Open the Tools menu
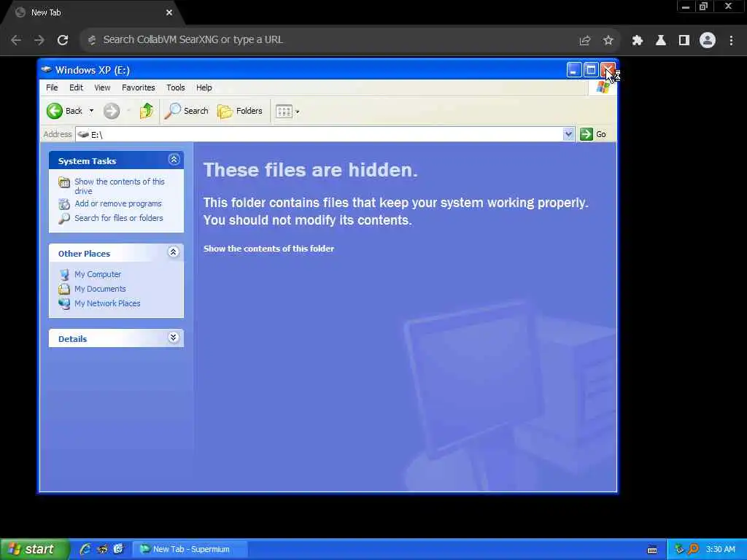The image size is (747, 560). tap(175, 87)
